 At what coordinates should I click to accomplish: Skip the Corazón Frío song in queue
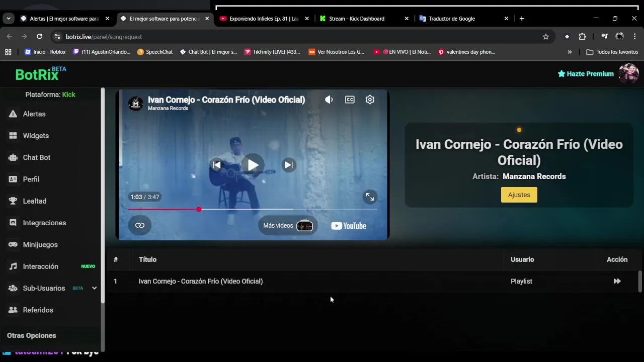click(617, 281)
